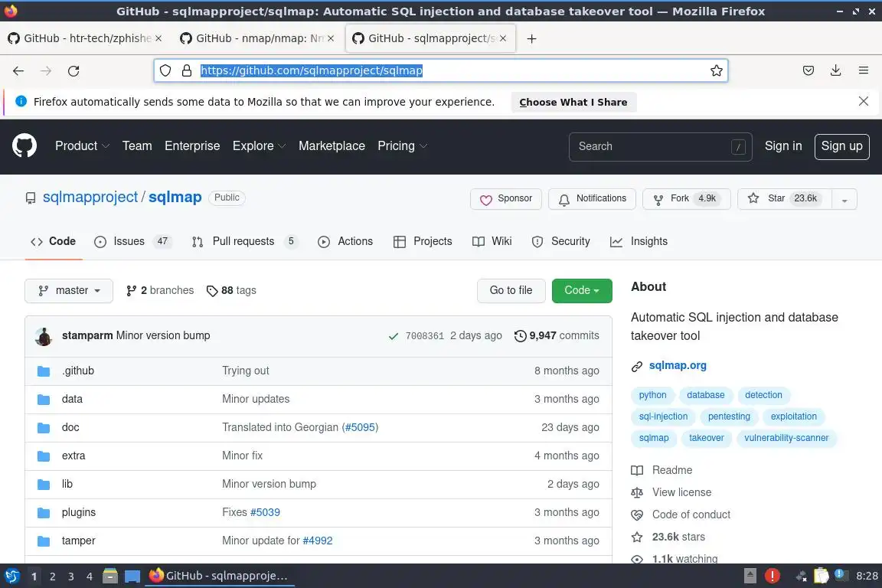Open a new tab with plus icon
882x588 pixels.
(x=531, y=38)
